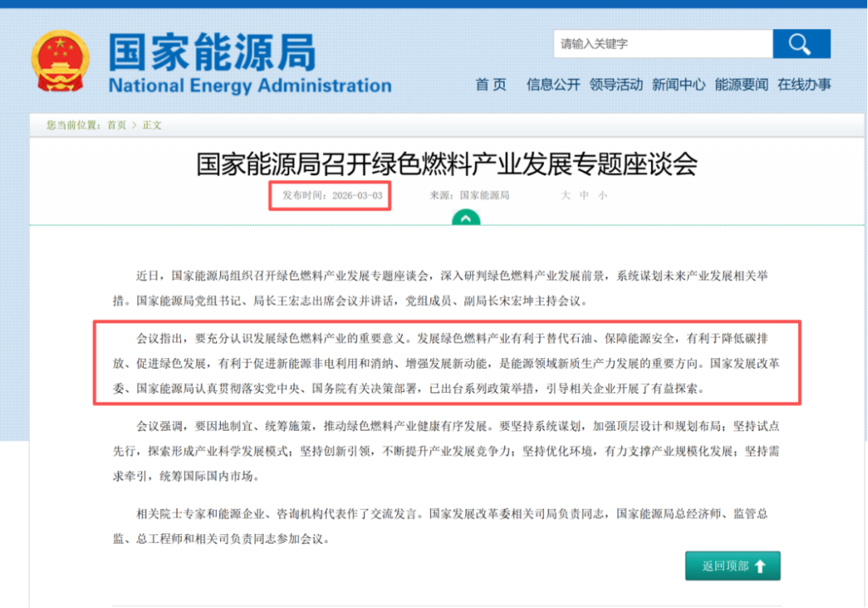This screenshot has height=608, width=868.
Task: Click the magnifier search button
Action: [x=800, y=44]
